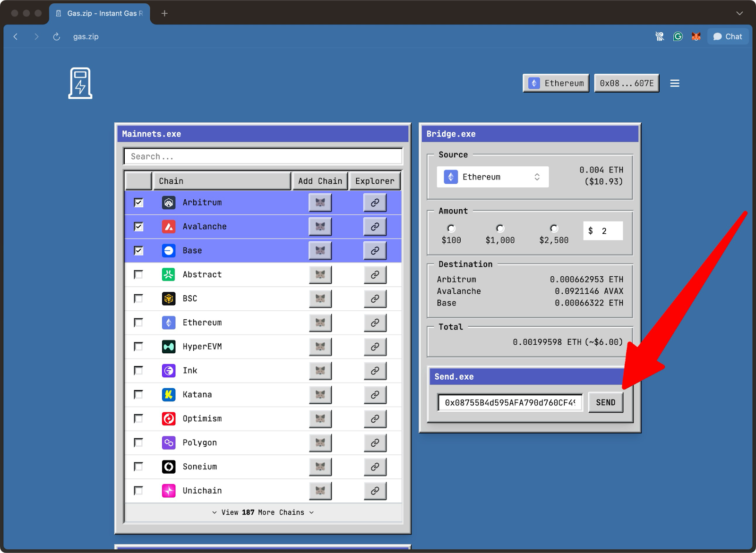Open the hamburger menu icon
Viewport: 756px width, 553px height.
click(x=675, y=83)
